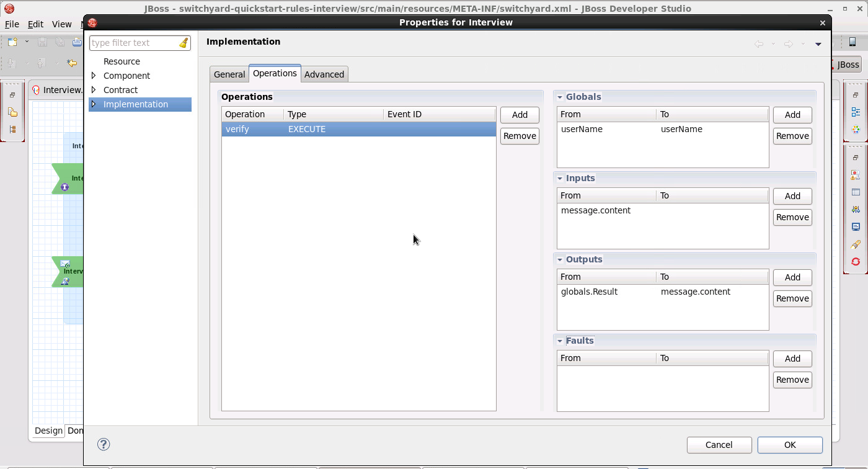The width and height of the screenshot is (868, 469).
Task: Open the Palette icon on the right
Action: (x=856, y=129)
